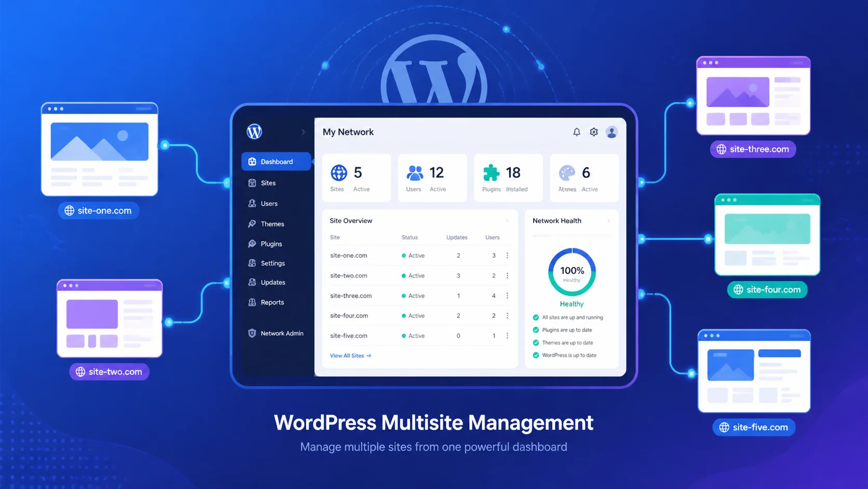The width and height of the screenshot is (868, 489).
Task: Expand the Network Health panel chevron
Action: click(x=608, y=221)
